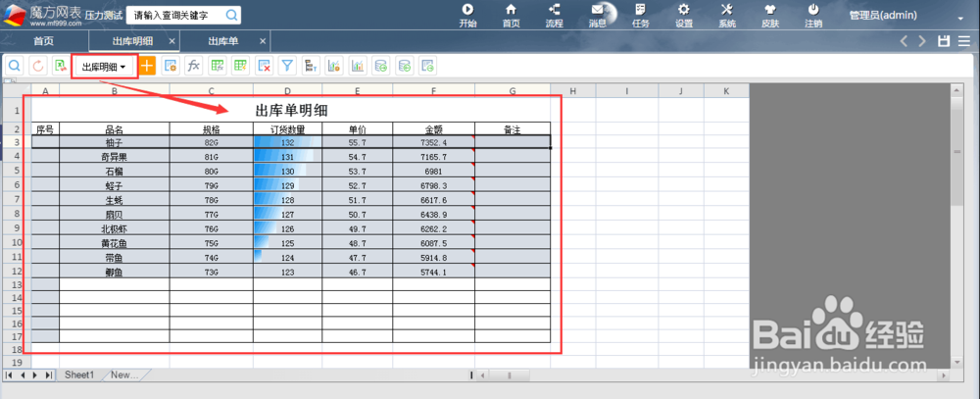Click 注销 logout power icon
The height and width of the screenshot is (399, 980).
(x=813, y=16)
